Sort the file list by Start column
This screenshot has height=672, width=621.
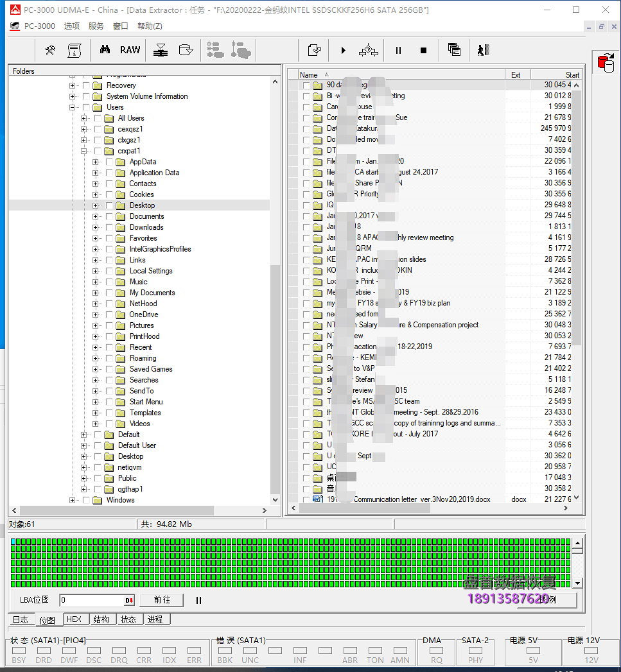pos(555,74)
